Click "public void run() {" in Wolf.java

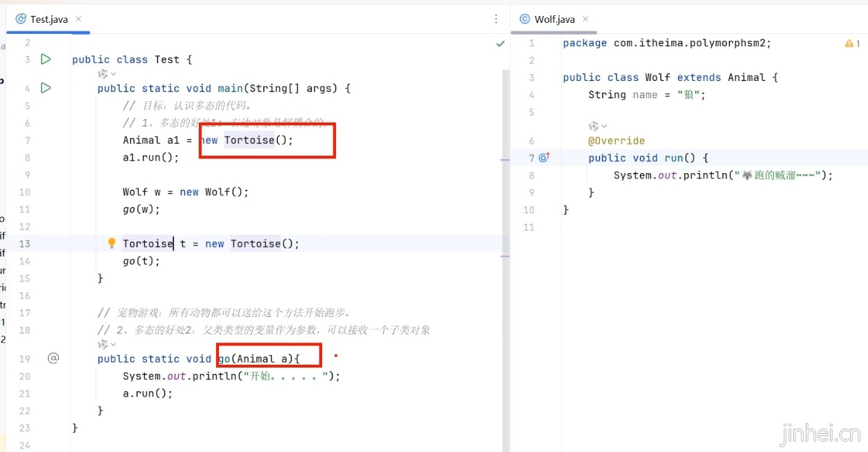click(x=648, y=158)
